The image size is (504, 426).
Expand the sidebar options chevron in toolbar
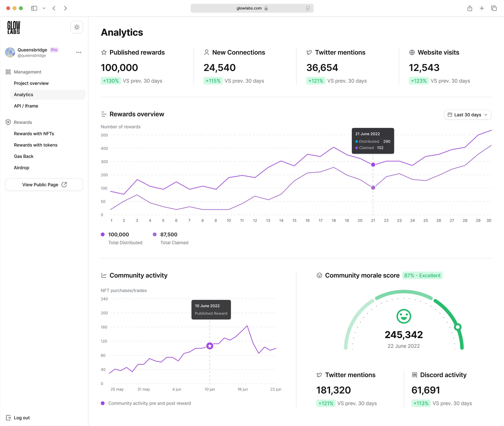[44, 8]
